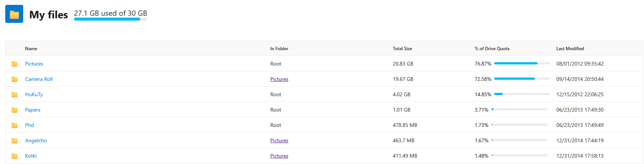Click the 1.67% quota bar for Angelcho

tap(520, 140)
